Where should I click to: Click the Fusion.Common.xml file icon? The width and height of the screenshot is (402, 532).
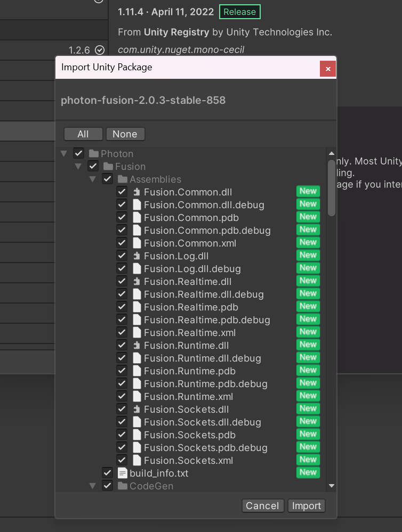click(136, 243)
